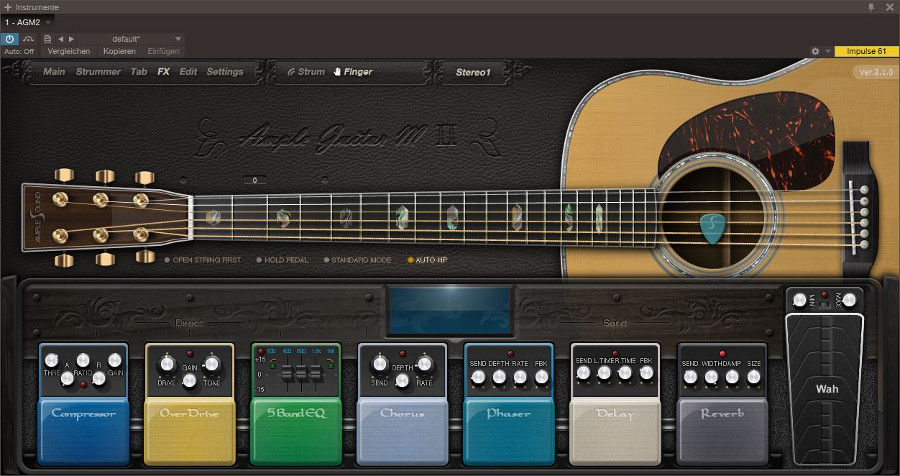
Task: Click the Ample Sound logo on the headstock
Action: 37,216
